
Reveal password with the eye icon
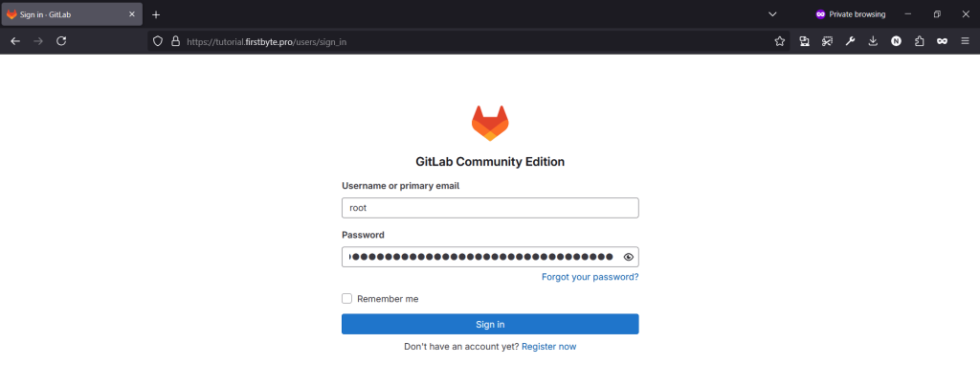pos(629,257)
